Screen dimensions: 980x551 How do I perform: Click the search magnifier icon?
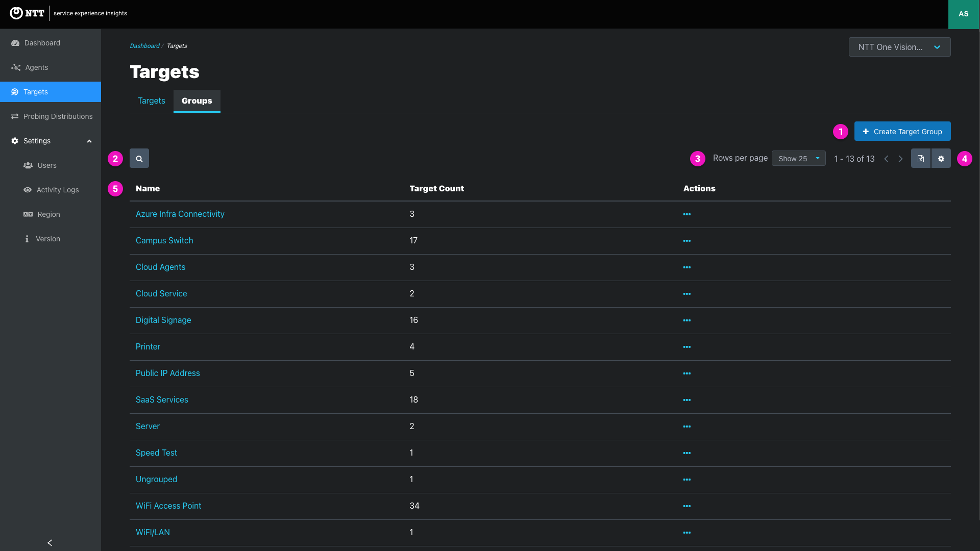pyautogui.click(x=139, y=159)
